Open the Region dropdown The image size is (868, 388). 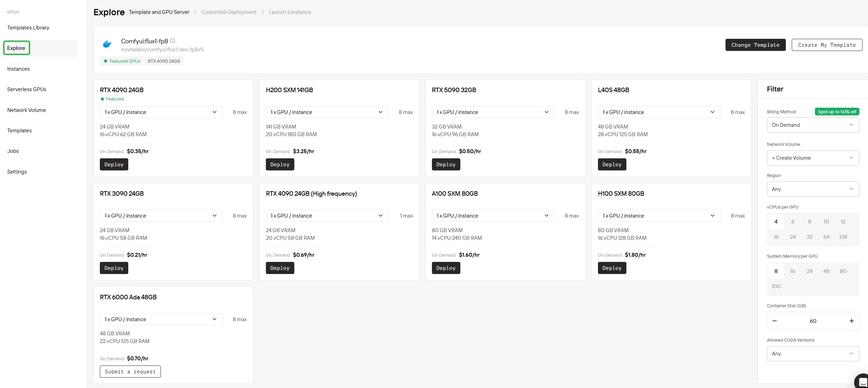[x=813, y=189]
